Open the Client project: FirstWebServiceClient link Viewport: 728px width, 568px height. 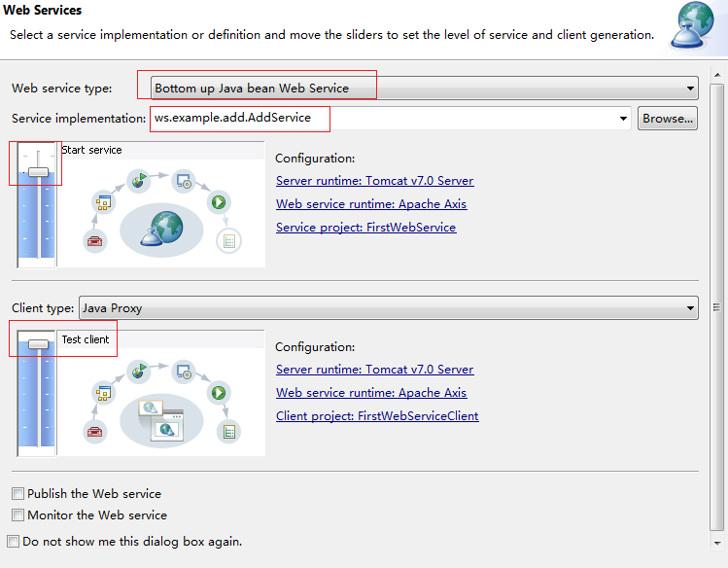377,415
